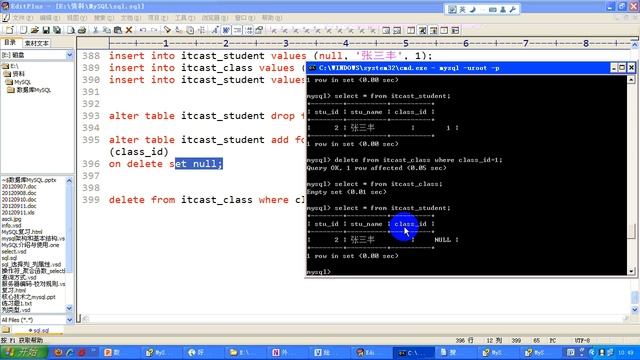Click the wrench icon on IME bar
This screenshot has height=360, width=640.
click(x=513, y=9)
